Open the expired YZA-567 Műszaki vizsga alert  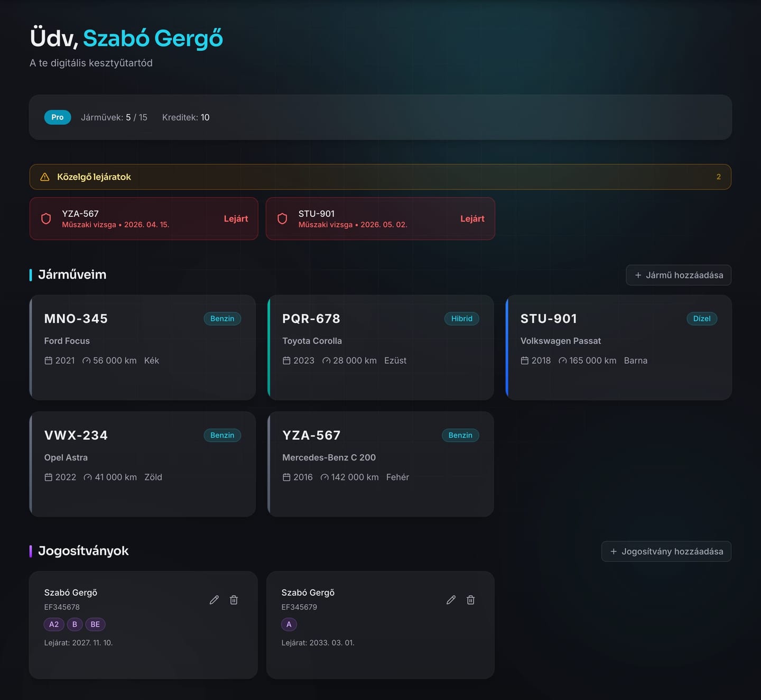coord(144,218)
